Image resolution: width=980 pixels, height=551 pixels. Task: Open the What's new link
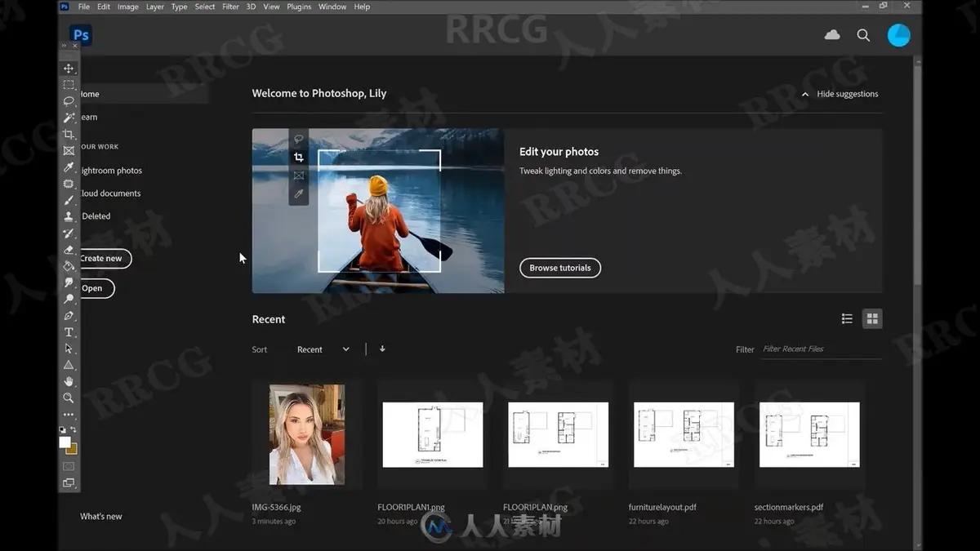click(x=101, y=516)
